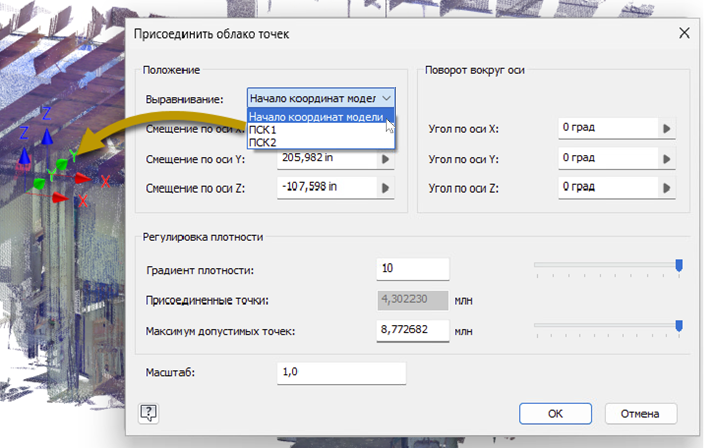Select Начало координат модели from list
Image resolution: width=715 pixels, height=448 pixels.
click(321, 117)
